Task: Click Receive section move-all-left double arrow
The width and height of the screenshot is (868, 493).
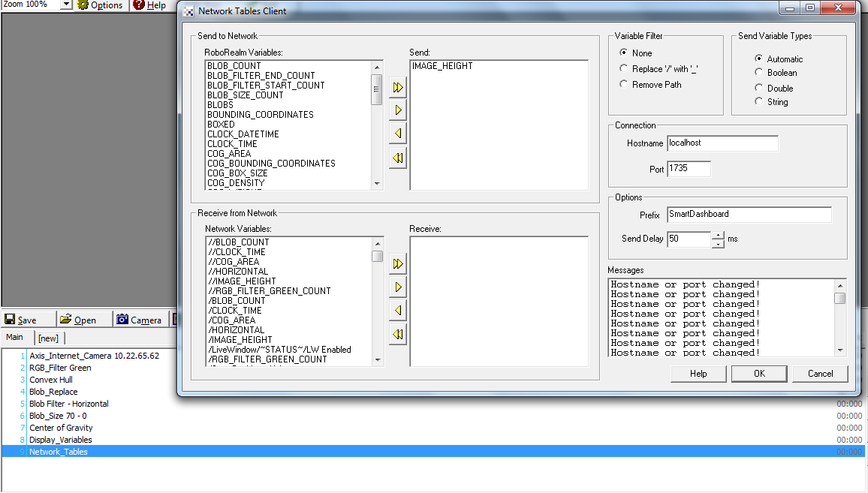Action: click(x=397, y=334)
